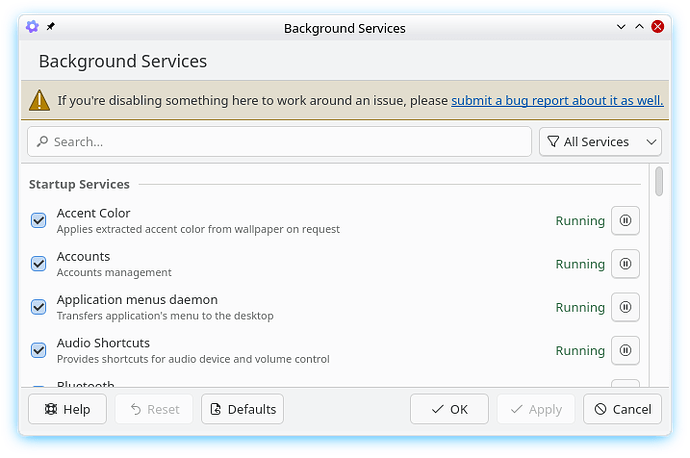This screenshot has width=690, height=458.
Task: Pause the Accent Color service
Action: pyautogui.click(x=625, y=221)
